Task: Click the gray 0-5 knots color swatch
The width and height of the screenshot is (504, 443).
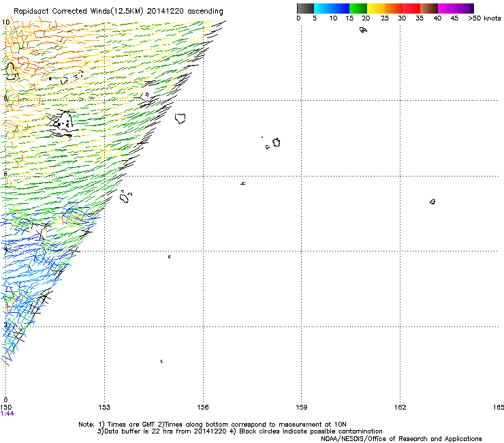Action: pyautogui.click(x=305, y=8)
